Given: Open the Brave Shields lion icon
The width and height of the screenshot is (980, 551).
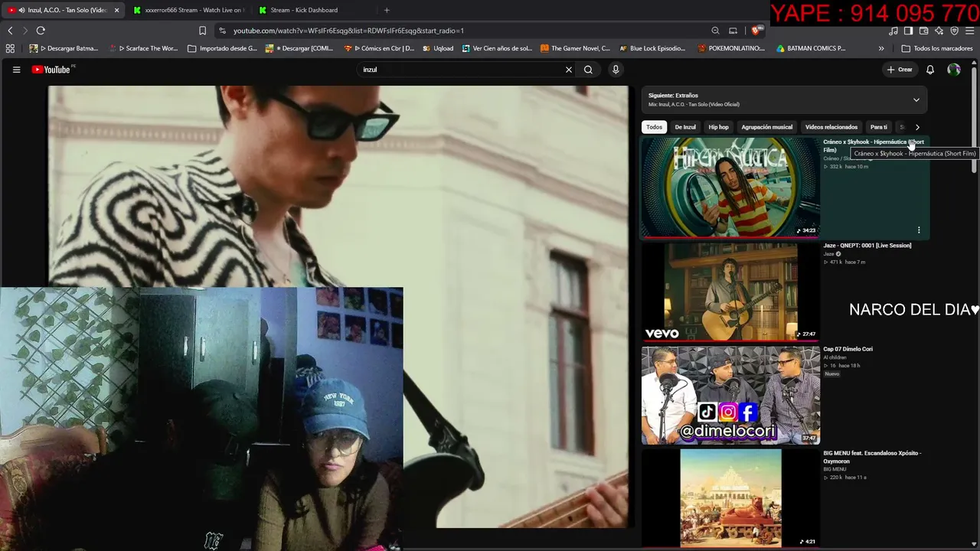Looking at the screenshot, I should pos(756,31).
